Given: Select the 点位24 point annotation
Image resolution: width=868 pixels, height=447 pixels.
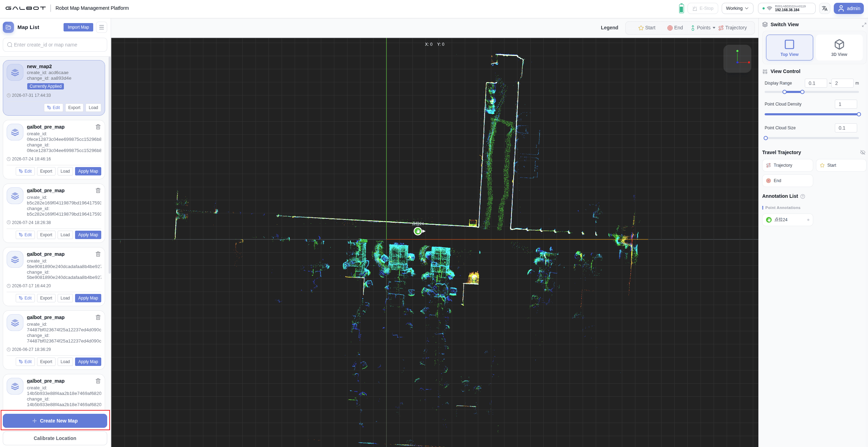Looking at the screenshot, I should pyautogui.click(x=787, y=220).
